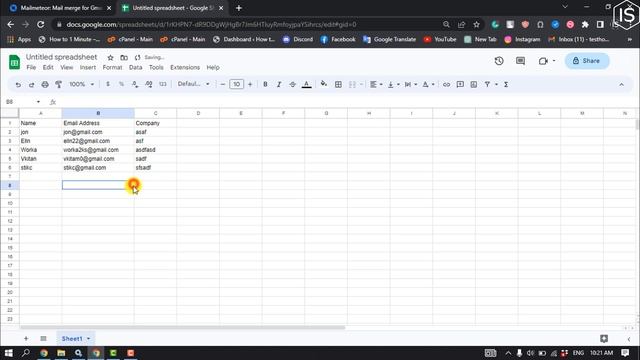Screen dimensions: 640x360
Task: Click the Share button
Action: coord(587,61)
